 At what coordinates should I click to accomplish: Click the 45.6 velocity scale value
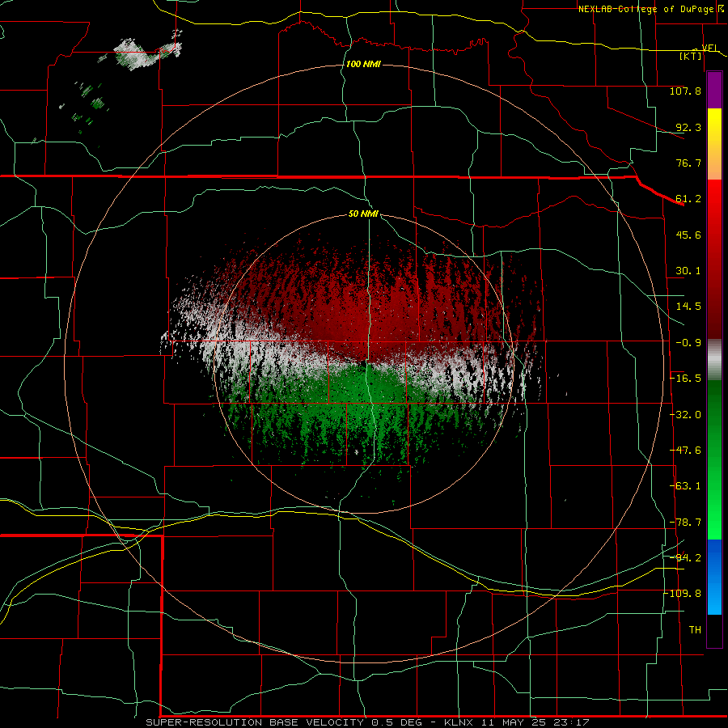pyautogui.click(x=688, y=235)
